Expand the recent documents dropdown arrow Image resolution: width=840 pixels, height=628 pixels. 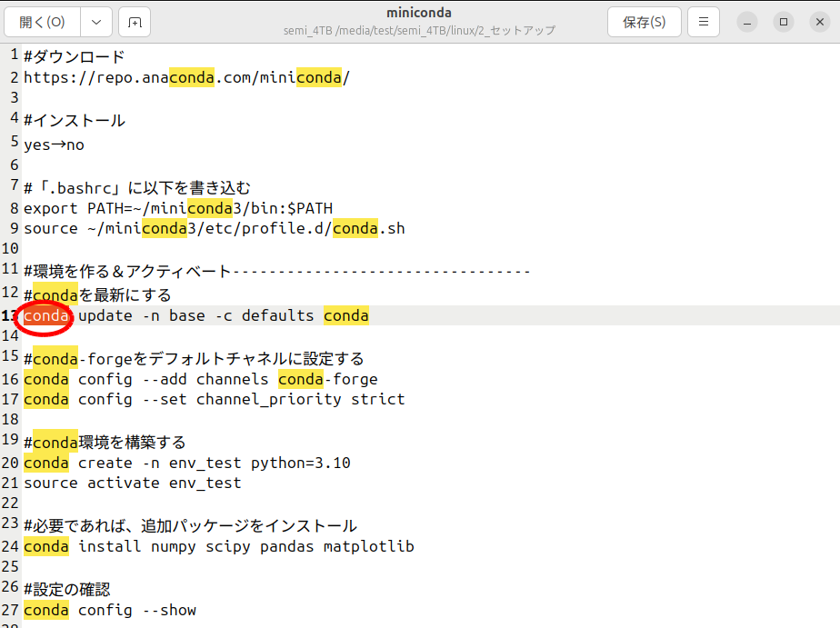tap(96, 22)
